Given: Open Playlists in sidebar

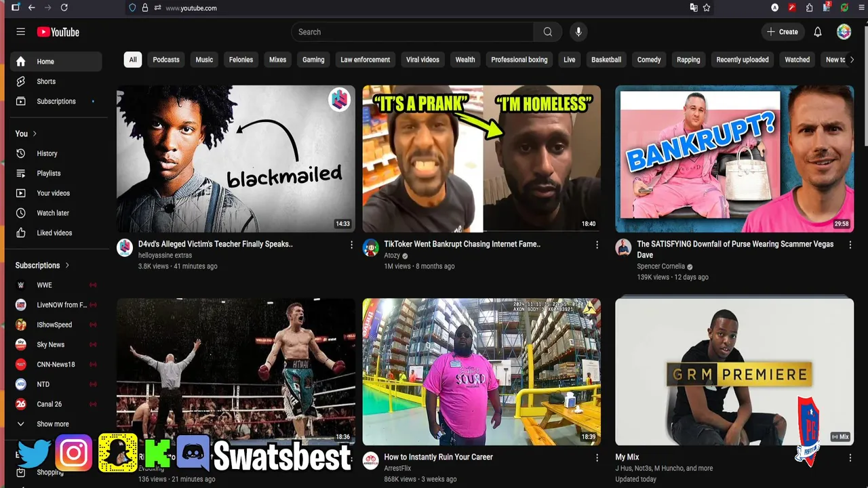Looking at the screenshot, I should 56,173.
